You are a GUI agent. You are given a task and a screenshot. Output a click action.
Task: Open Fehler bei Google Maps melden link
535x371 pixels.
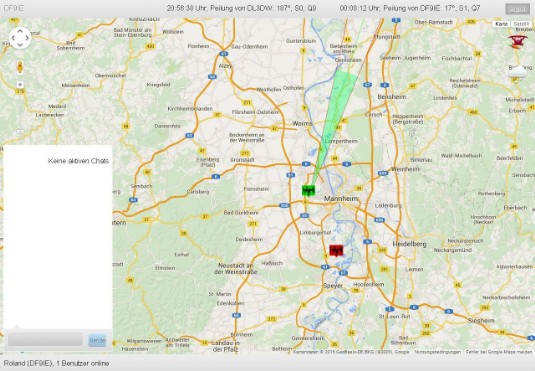(x=499, y=352)
